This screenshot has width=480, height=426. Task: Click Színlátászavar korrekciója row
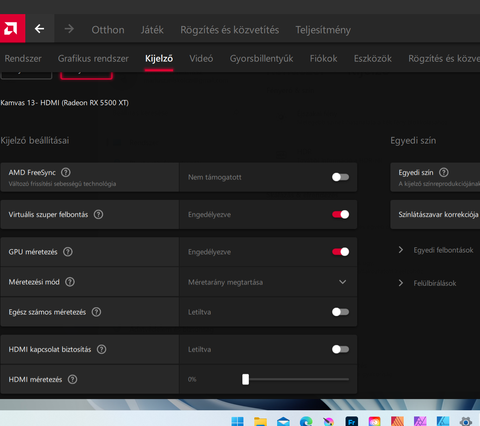coord(435,214)
